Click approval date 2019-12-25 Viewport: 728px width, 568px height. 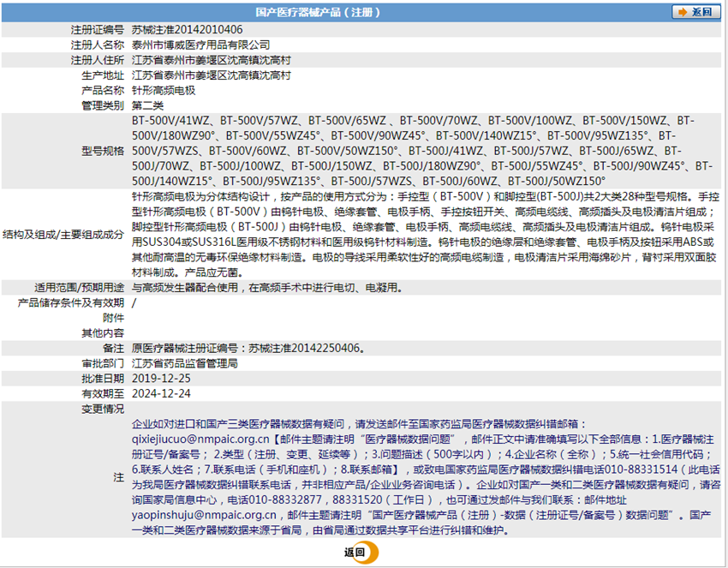[x=161, y=379]
